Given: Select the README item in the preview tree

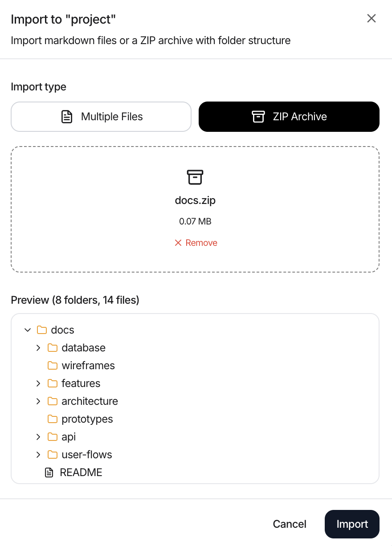Looking at the screenshot, I should point(81,472).
